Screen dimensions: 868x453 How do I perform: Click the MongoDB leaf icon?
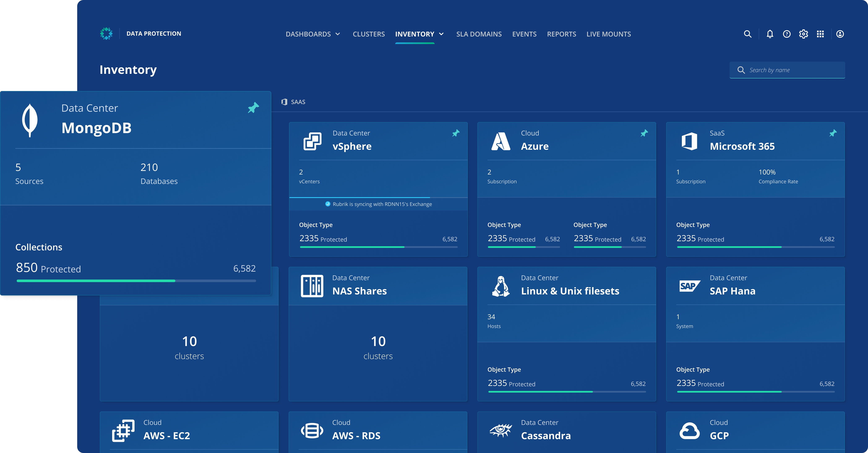(x=30, y=120)
